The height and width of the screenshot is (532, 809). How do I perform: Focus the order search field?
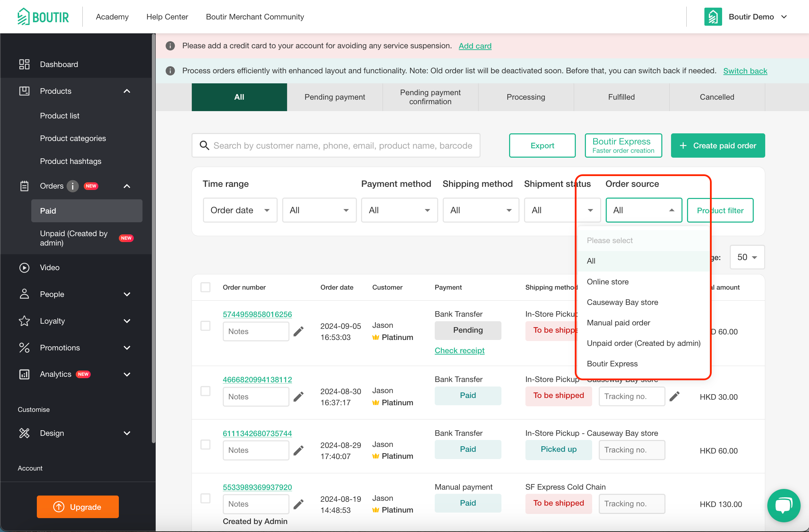pos(336,146)
